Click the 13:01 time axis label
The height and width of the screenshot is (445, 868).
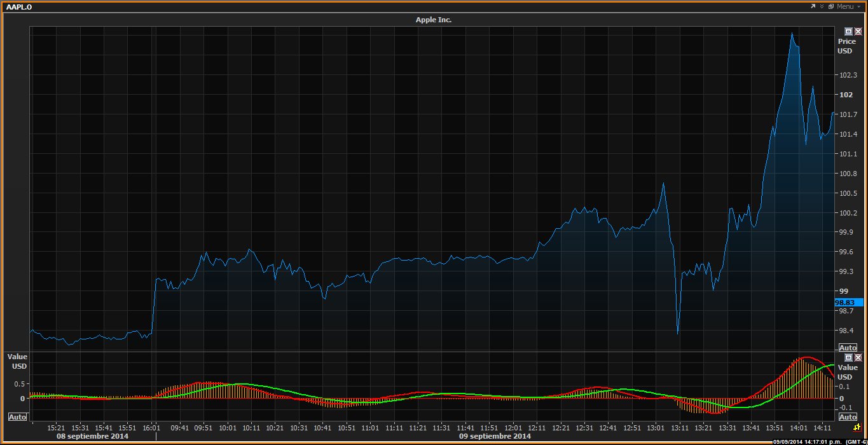[656, 428]
